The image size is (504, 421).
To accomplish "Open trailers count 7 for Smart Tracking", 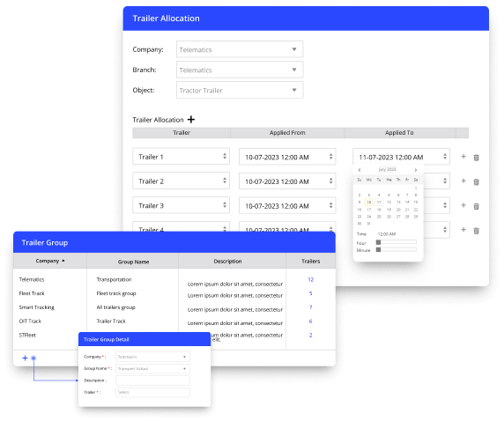I will click(310, 307).
